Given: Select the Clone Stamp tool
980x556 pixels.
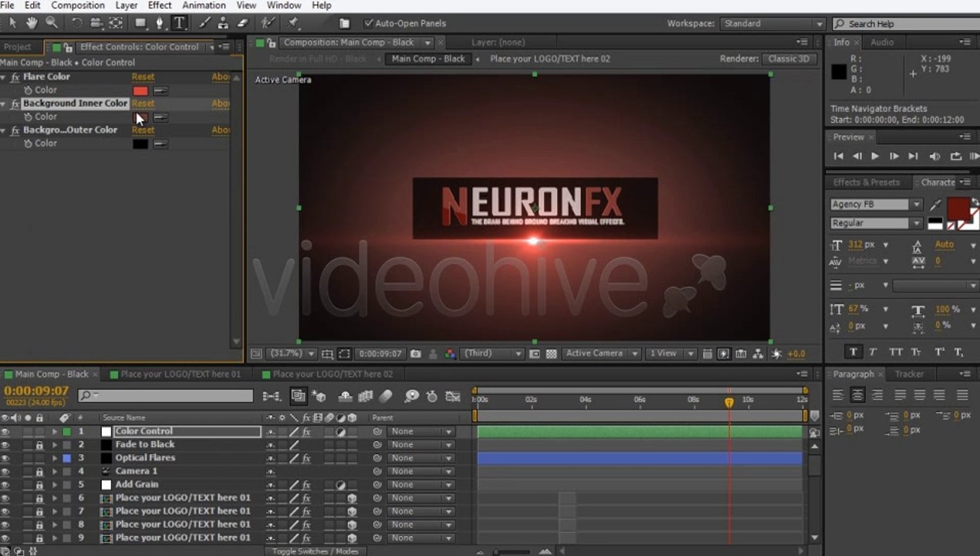Looking at the screenshot, I should pos(224,23).
